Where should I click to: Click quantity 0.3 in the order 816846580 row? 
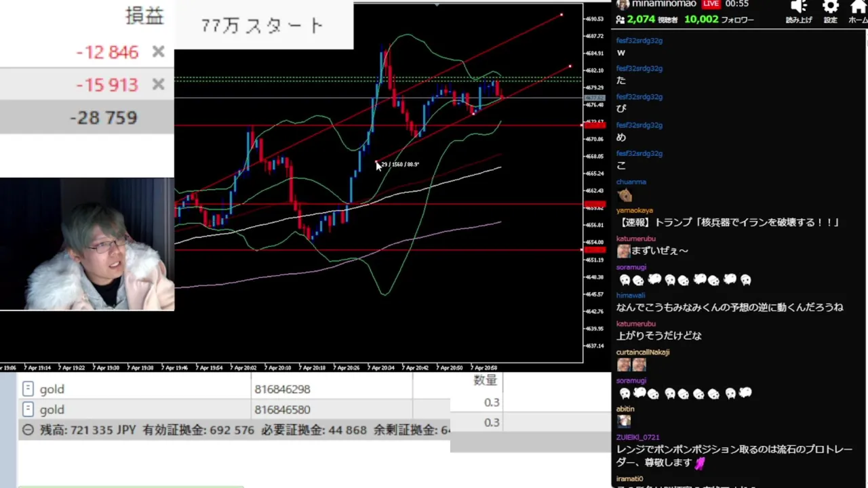pyautogui.click(x=492, y=422)
